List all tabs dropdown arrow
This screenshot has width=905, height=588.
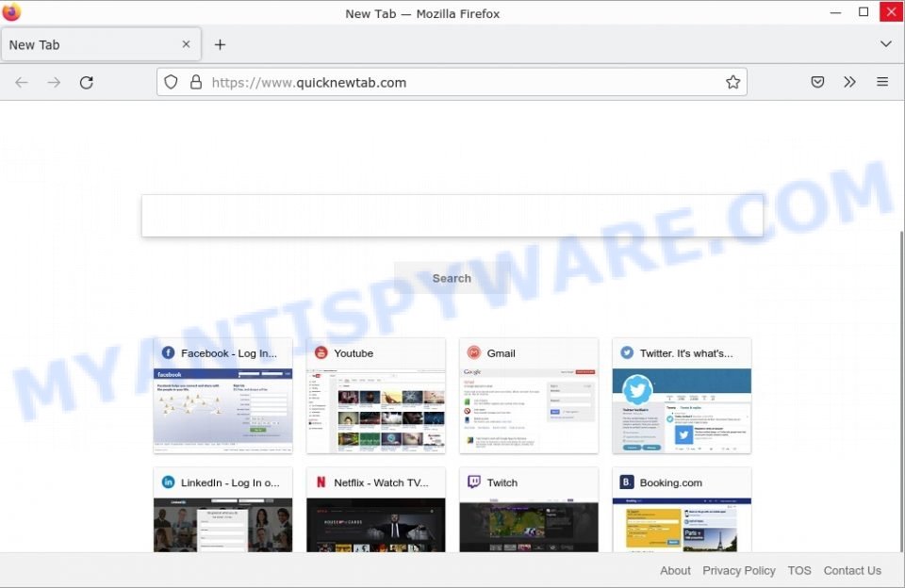pos(886,44)
